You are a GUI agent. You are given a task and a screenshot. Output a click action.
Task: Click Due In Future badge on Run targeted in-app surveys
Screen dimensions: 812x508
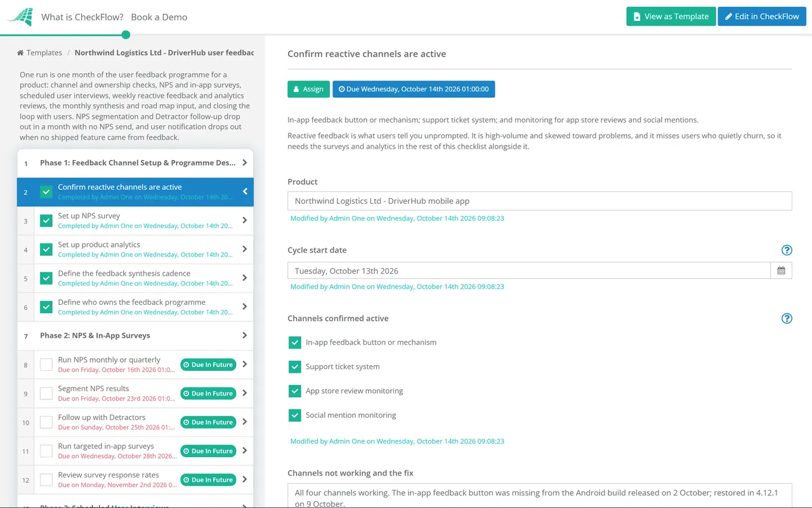(x=208, y=451)
